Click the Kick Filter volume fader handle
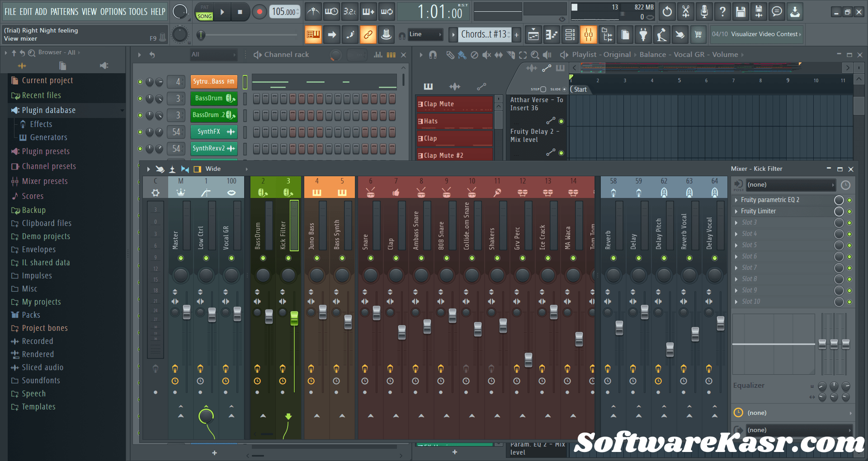 [x=294, y=318]
